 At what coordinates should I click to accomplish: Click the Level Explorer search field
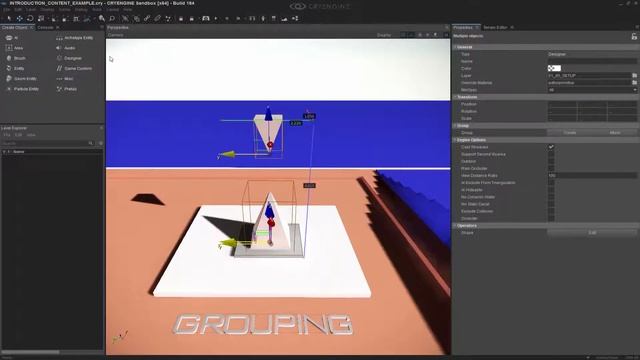point(44,143)
